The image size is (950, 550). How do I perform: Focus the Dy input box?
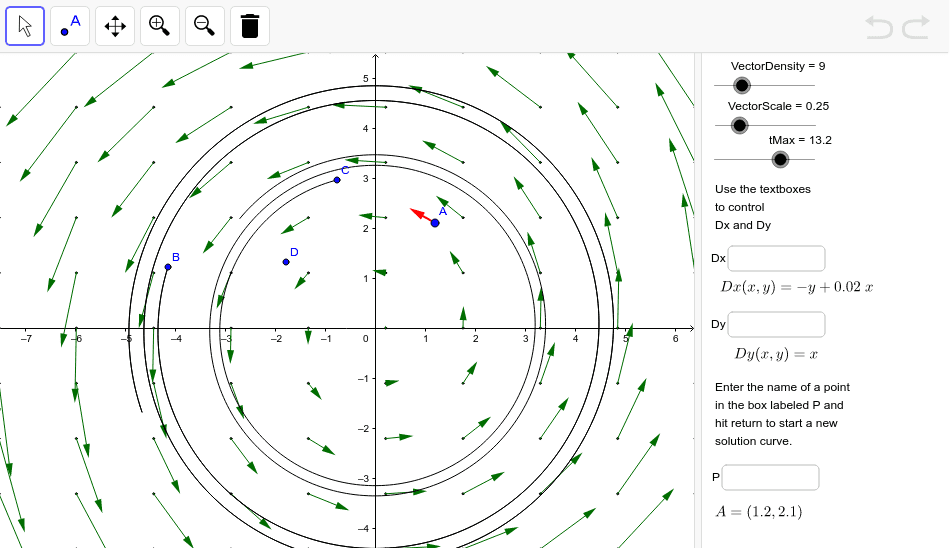click(776, 325)
